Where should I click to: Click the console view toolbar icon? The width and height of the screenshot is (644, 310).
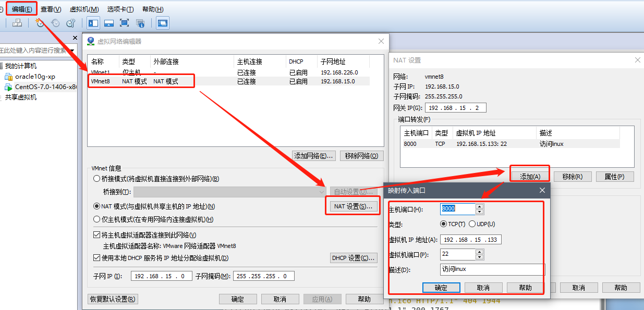coord(163,23)
